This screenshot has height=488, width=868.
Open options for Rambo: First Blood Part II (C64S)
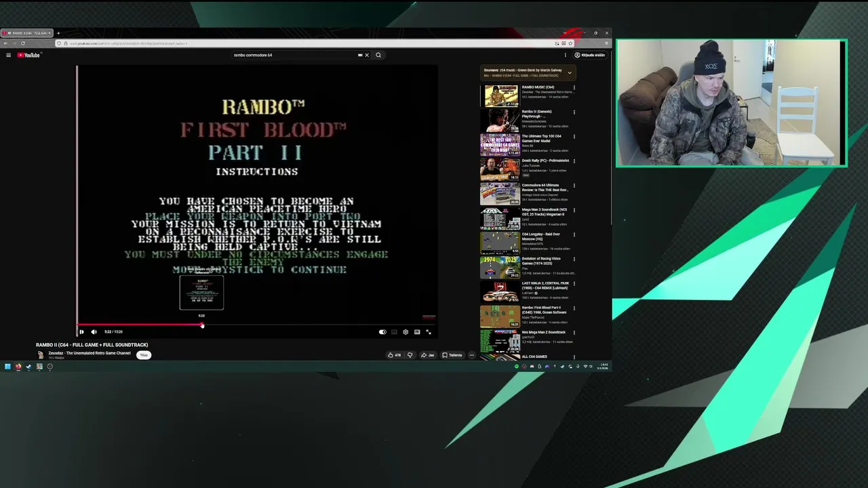(574, 308)
